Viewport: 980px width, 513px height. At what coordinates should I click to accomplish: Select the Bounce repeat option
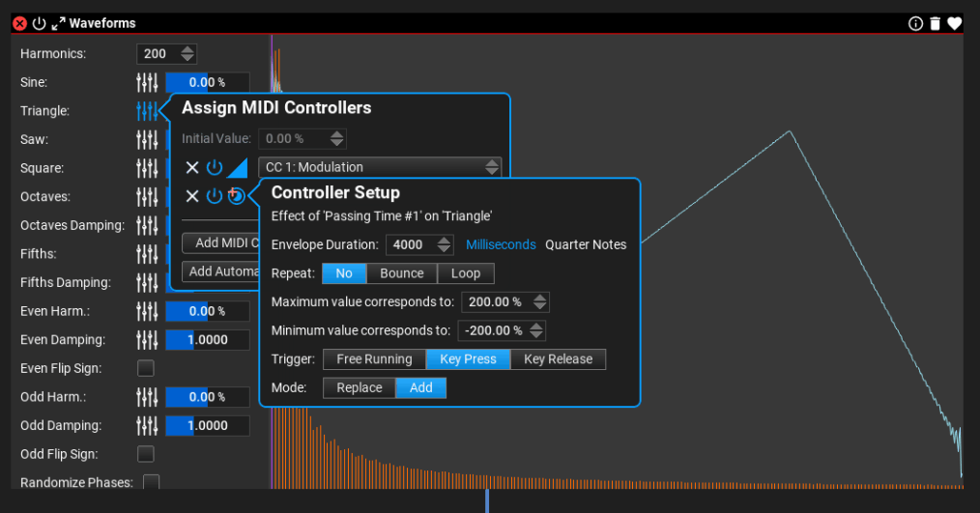[x=401, y=273]
